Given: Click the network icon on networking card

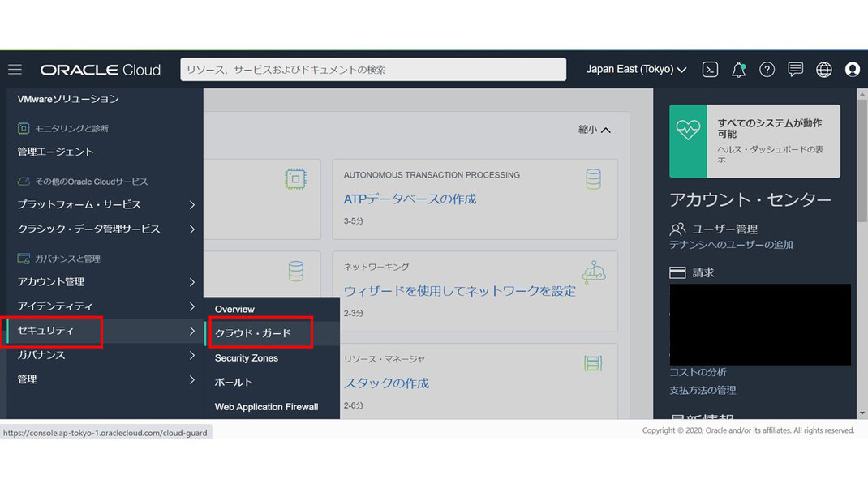Looking at the screenshot, I should pyautogui.click(x=594, y=272).
